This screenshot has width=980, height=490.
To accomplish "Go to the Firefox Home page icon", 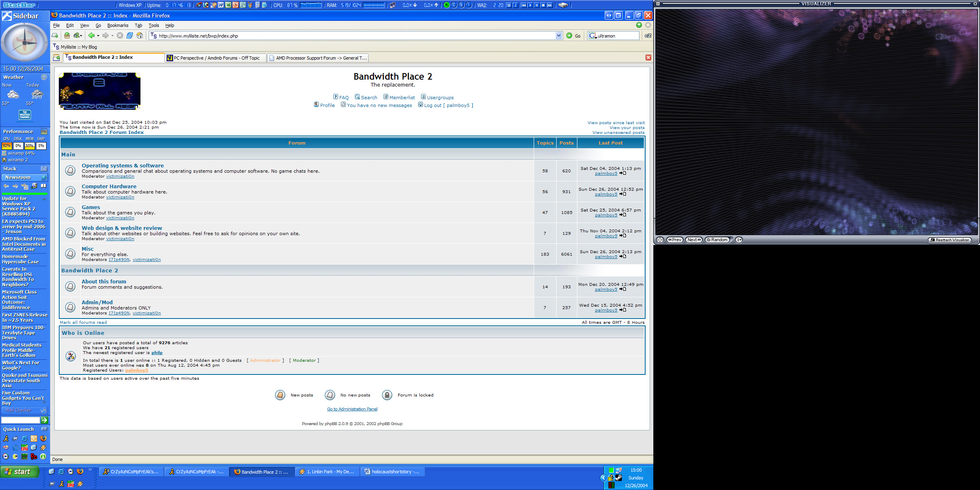I will pos(140,36).
